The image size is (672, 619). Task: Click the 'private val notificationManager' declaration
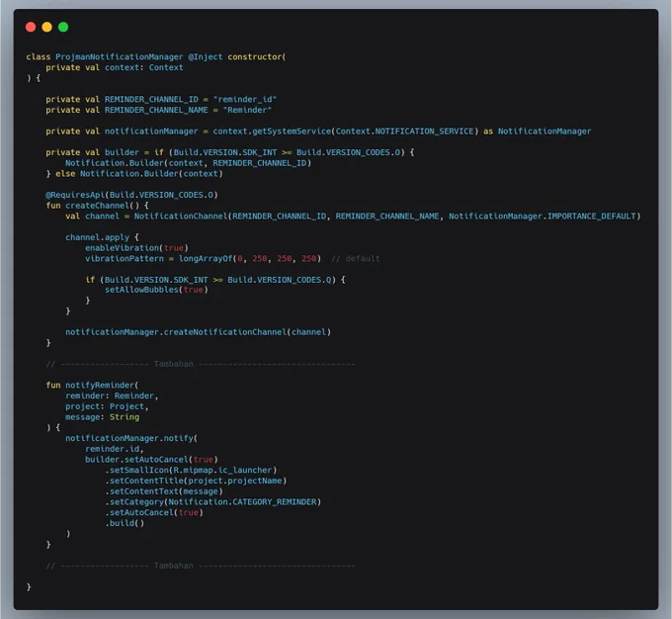click(x=123, y=132)
